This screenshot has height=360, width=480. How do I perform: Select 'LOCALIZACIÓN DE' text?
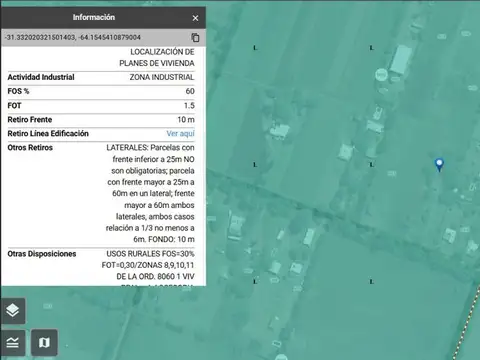(162, 52)
